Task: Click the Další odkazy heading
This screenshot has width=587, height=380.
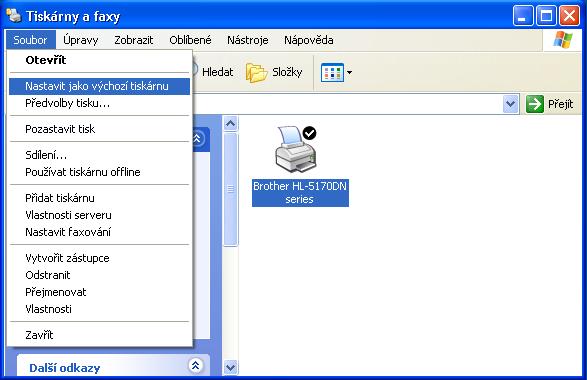Action: tap(65, 368)
